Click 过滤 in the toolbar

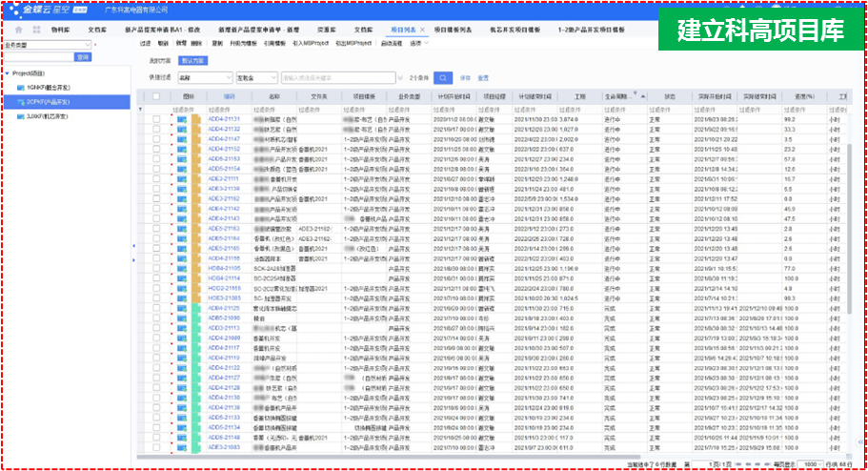(x=146, y=43)
